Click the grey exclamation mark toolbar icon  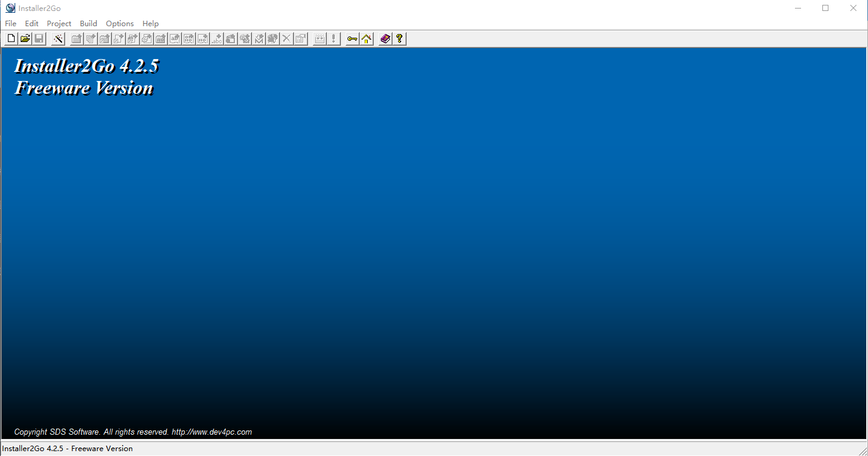(x=334, y=39)
